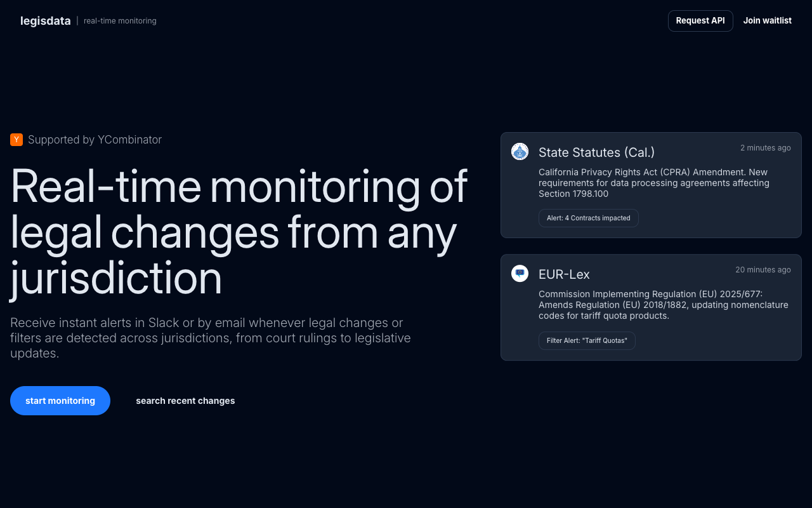The width and height of the screenshot is (812, 508).
Task: Click the Alert: 4 Contracts impacted chip
Action: point(588,218)
